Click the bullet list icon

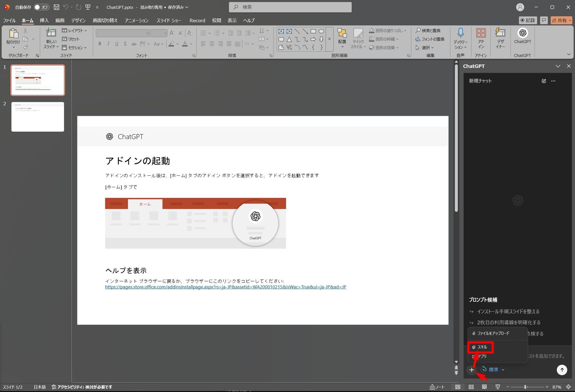(x=203, y=33)
